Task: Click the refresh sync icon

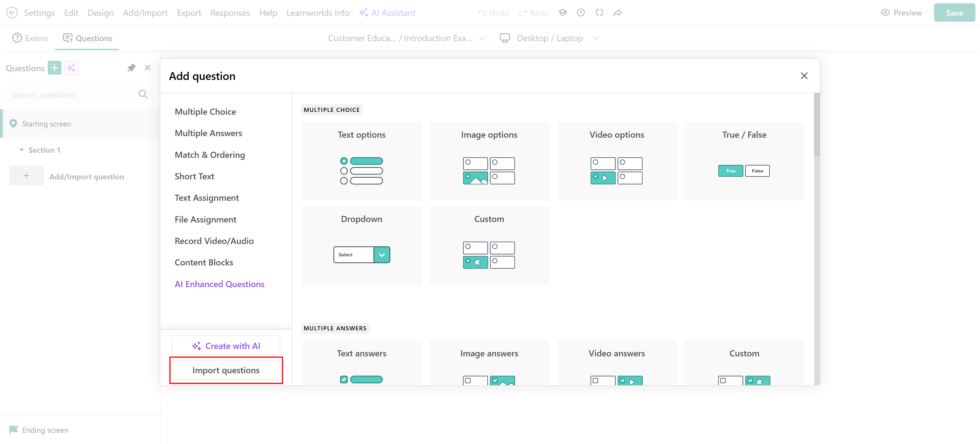Action: click(599, 13)
